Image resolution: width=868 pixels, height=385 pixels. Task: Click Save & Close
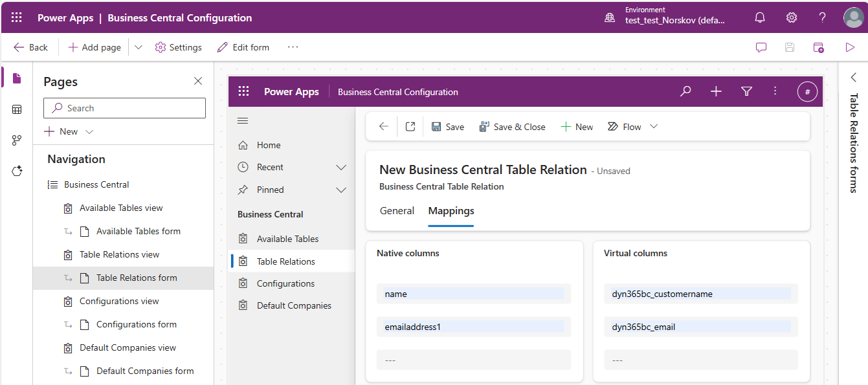click(512, 127)
